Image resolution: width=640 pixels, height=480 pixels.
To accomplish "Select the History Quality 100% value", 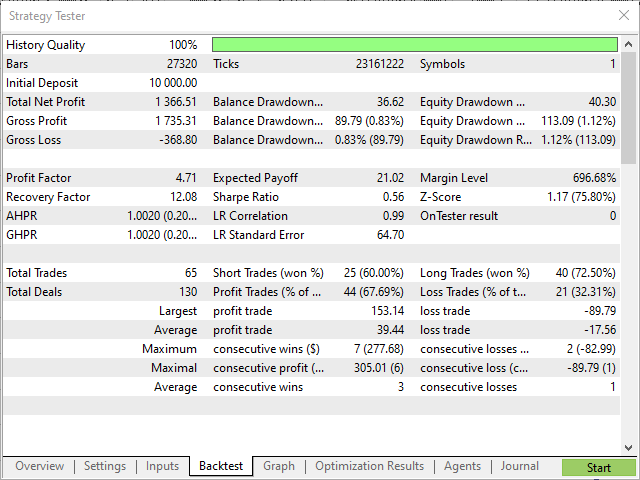I will coord(183,45).
